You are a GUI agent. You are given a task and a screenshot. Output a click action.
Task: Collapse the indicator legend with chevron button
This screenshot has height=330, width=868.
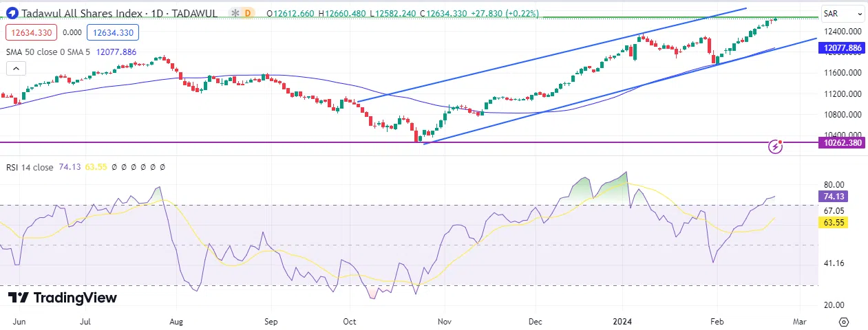(15, 68)
